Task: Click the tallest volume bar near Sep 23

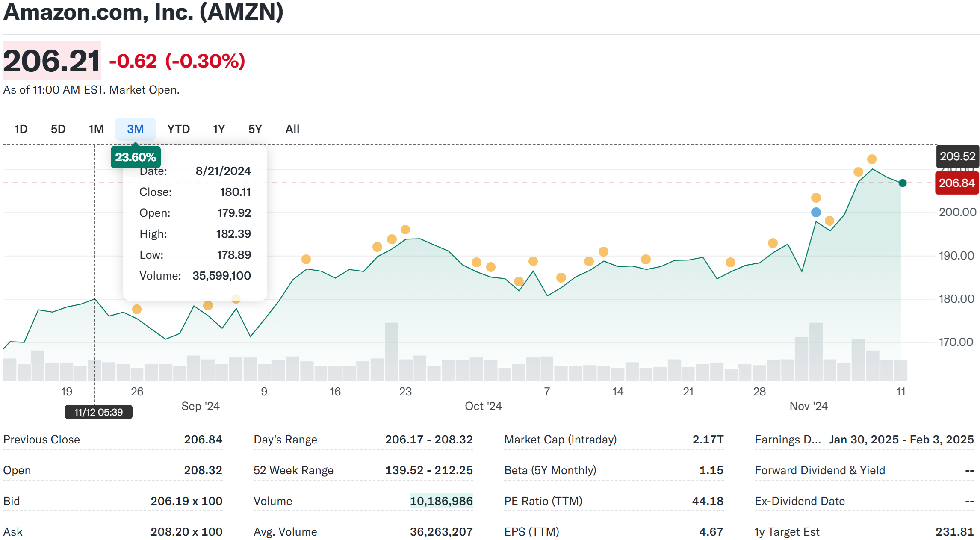Action: coord(392,351)
